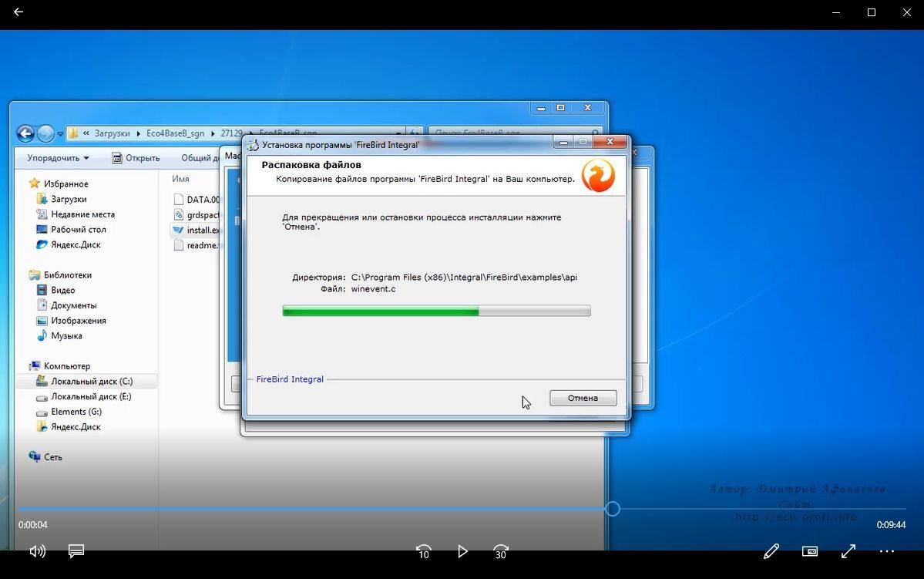This screenshot has height=579, width=924.
Task: Select Локальный диск (C:) in sidebar
Action: (x=91, y=382)
